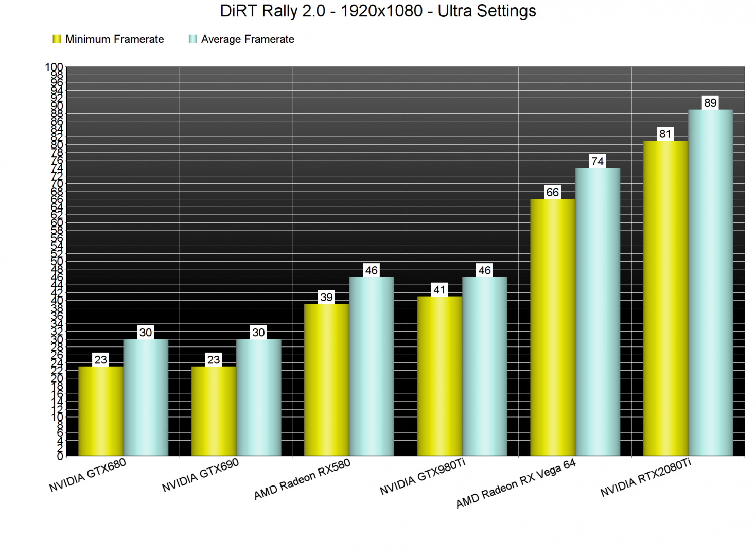
Task: Click the DiRT Rally 2.0 chart title
Action: click(x=378, y=11)
